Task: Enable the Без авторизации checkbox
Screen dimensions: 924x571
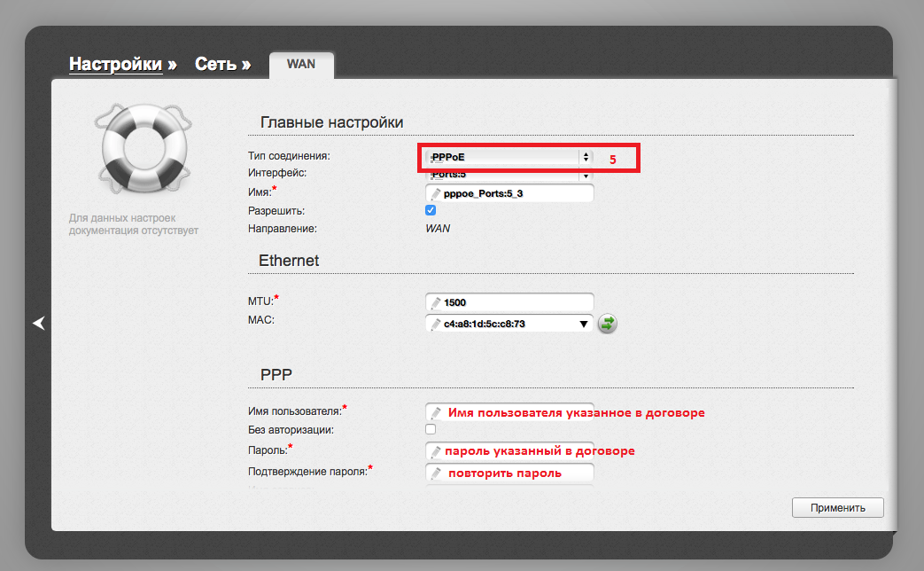Action: coord(431,430)
